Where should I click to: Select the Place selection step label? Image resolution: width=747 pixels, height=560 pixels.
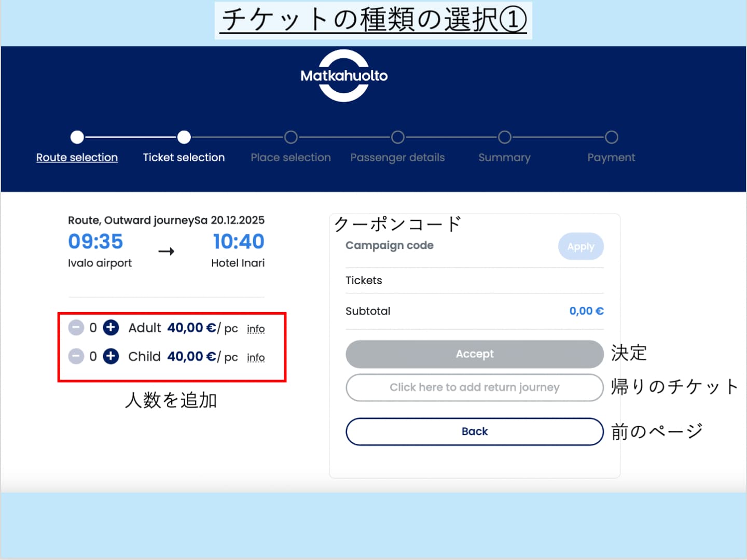point(290,158)
